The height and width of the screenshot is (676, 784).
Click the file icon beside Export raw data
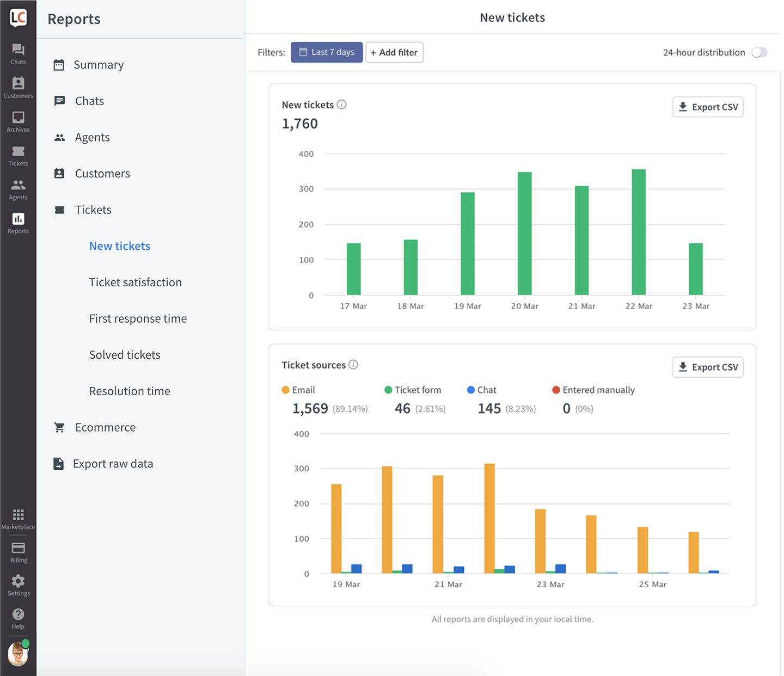58,463
